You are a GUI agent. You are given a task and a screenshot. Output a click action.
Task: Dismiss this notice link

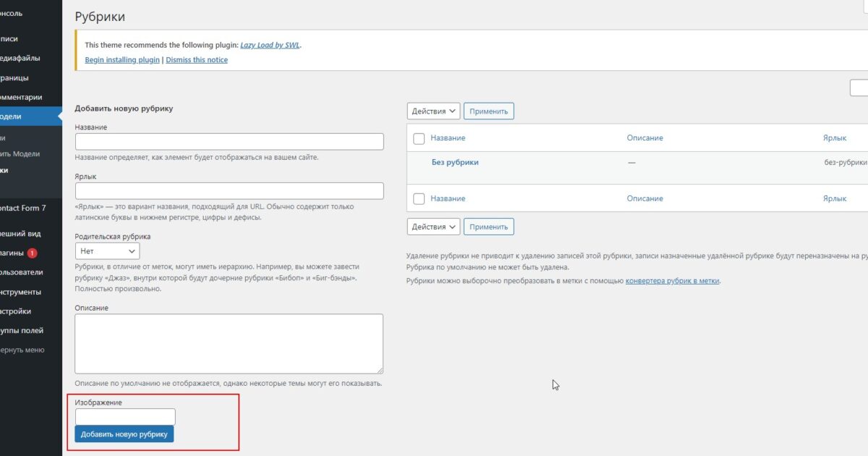click(x=197, y=60)
